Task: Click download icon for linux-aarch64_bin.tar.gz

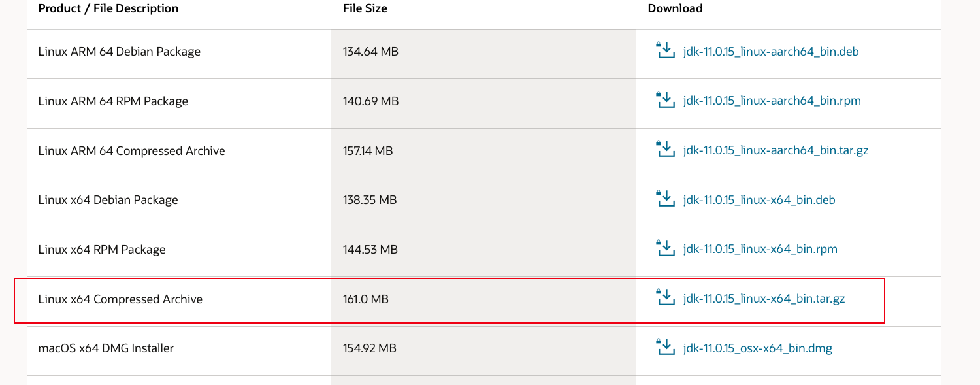Action: click(x=664, y=150)
